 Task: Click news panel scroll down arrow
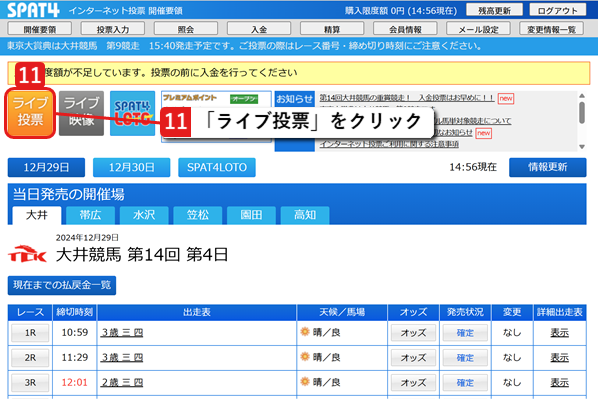(582, 147)
